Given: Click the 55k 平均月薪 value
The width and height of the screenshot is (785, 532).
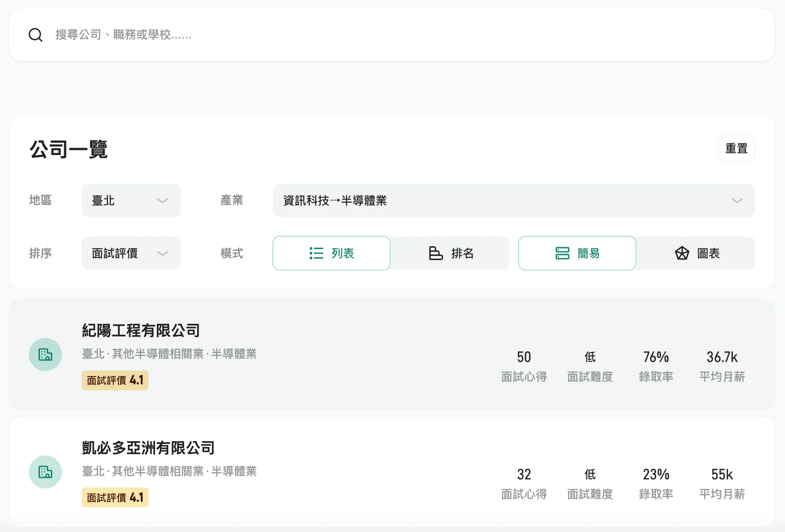Looking at the screenshot, I should (x=722, y=474).
